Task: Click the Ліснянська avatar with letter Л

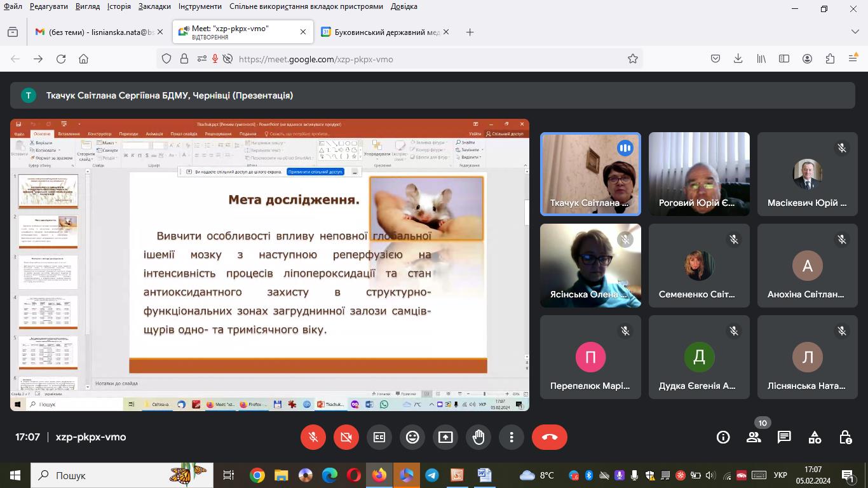Action: click(808, 356)
